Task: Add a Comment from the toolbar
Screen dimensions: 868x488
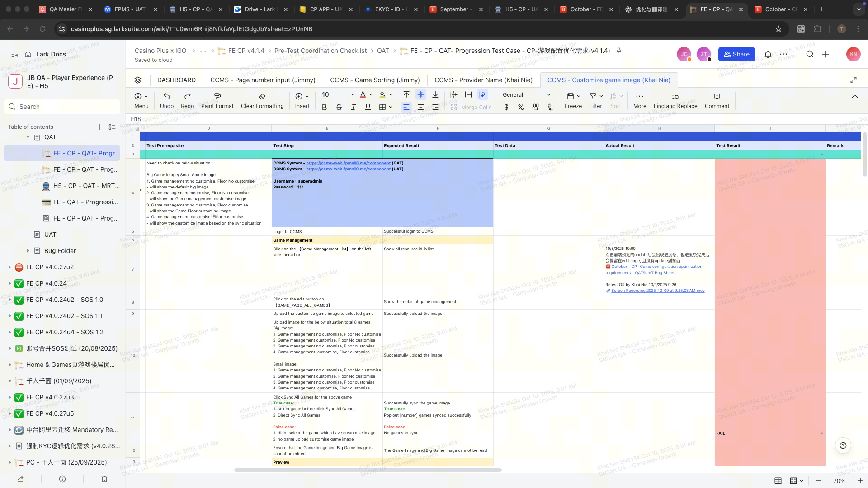Action: [717, 100]
